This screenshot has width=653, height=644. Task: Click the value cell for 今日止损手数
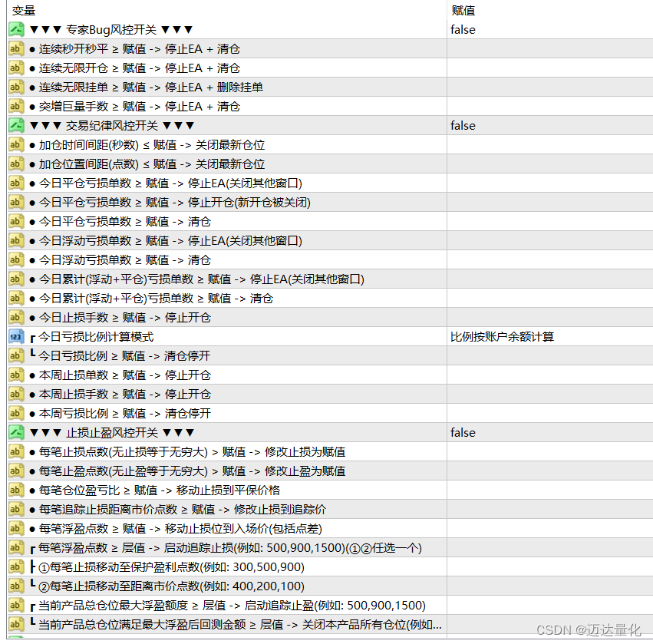coord(549,317)
